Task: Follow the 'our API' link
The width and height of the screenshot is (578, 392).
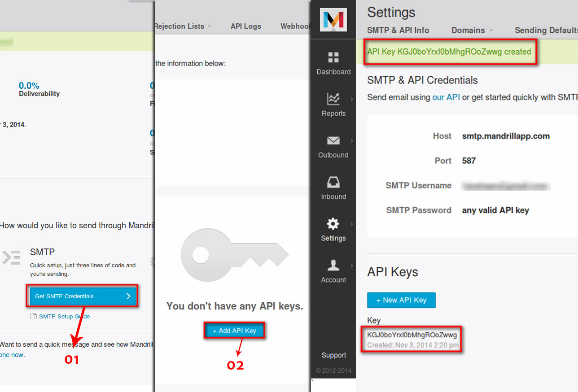Action: pos(446,97)
